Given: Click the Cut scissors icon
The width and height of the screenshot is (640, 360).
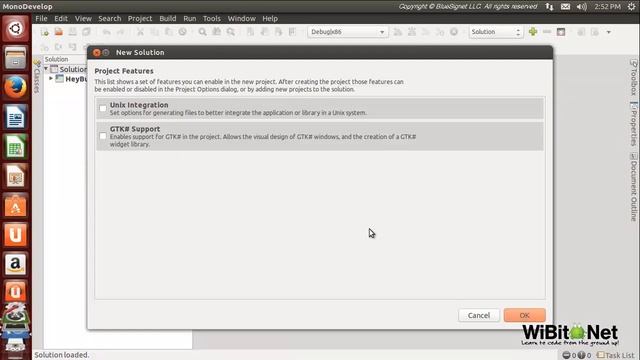Looking at the screenshot, I should (140, 32).
